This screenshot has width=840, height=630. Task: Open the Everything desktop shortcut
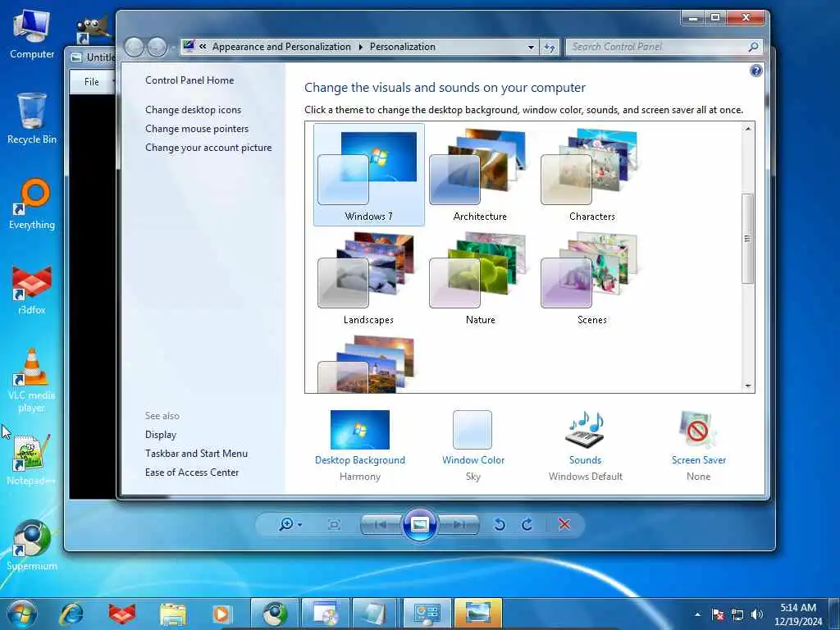coord(32,204)
